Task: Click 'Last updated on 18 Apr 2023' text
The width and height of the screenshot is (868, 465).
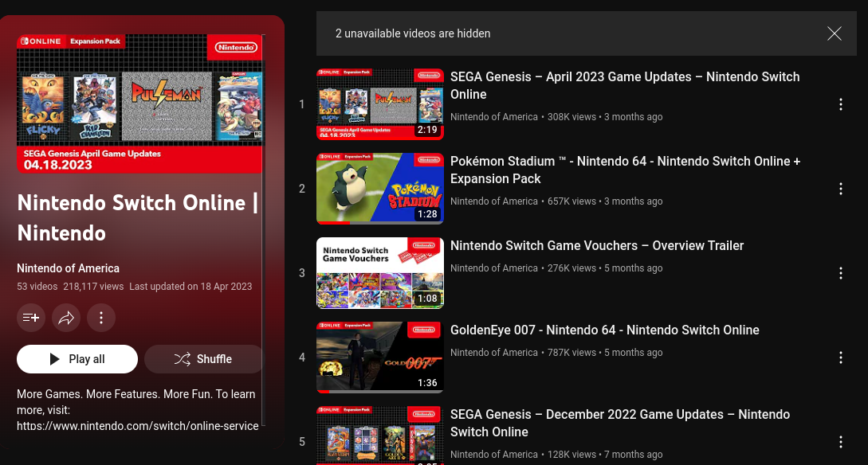Action: pyautogui.click(x=190, y=287)
